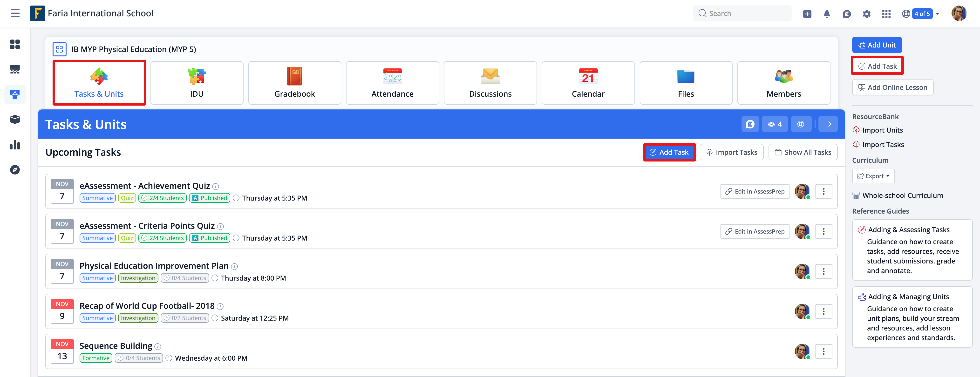Open the analytics bar chart sidebar icon
The width and height of the screenshot is (980, 377).
(15, 145)
